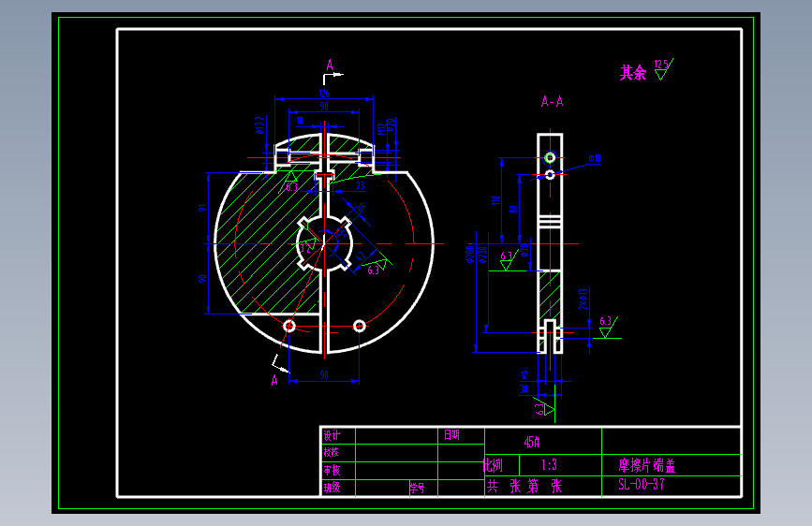The width and height of the screenshot is (812, 526).
Task: Select the 10 slot width dimension
Action: coord(300,121)
